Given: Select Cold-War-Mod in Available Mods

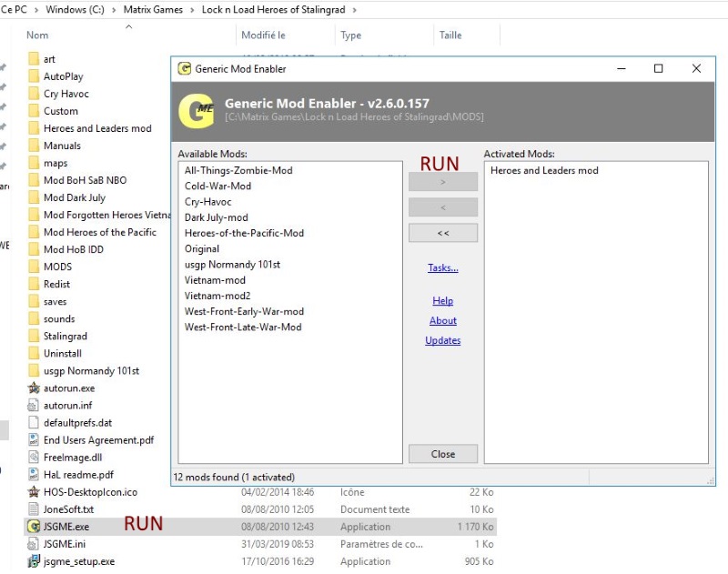Looking at the screenshot, I should [x=217, y=186].
